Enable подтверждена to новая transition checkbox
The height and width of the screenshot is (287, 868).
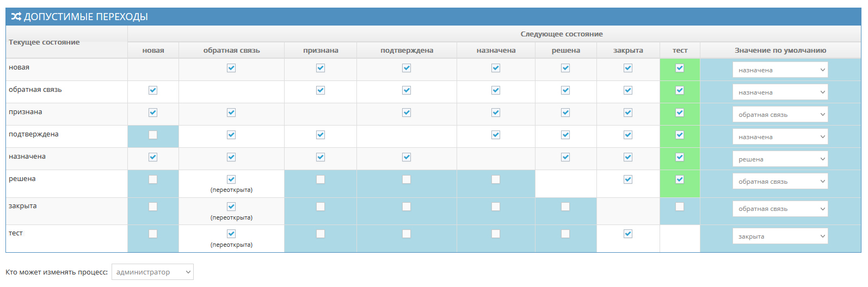[x=153, y=135]
